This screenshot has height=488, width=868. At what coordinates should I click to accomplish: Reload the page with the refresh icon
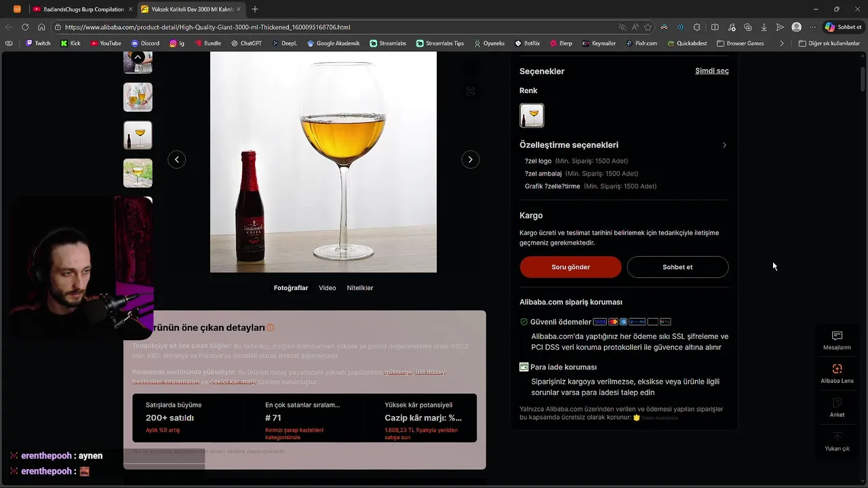coord(25,27)
